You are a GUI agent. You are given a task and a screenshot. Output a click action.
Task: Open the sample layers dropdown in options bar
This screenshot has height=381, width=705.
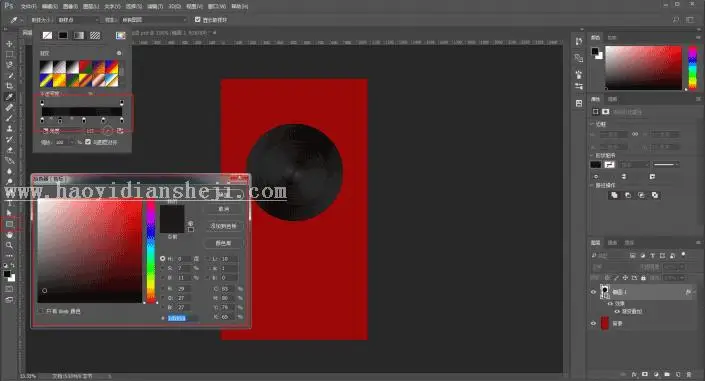pyautogui.click(x=154, y=20)
